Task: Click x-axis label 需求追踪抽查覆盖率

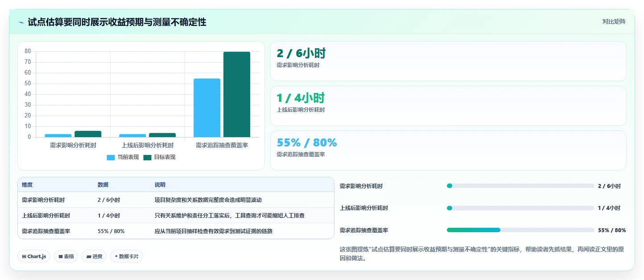Action: pyautogui.click(x=222, y=146)
